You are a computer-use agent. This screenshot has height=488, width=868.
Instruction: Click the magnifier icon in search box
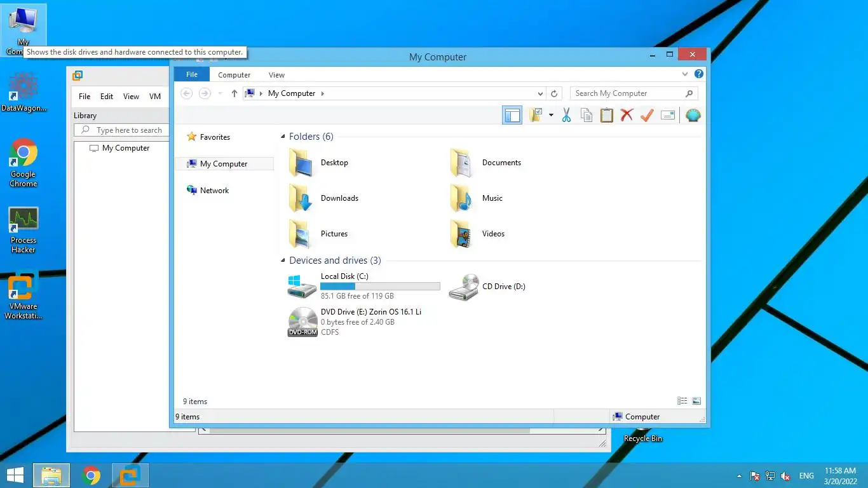(x=689, y=93)
